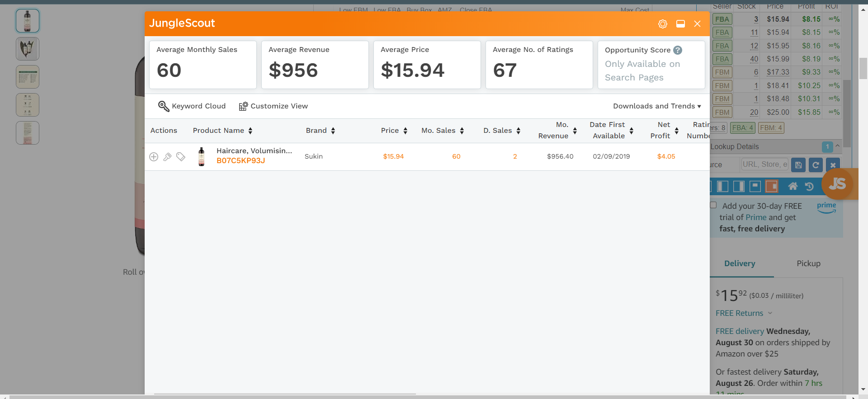Click the Net Profit value $4.05
Screen dimensions: 868x399
[666, 157]
